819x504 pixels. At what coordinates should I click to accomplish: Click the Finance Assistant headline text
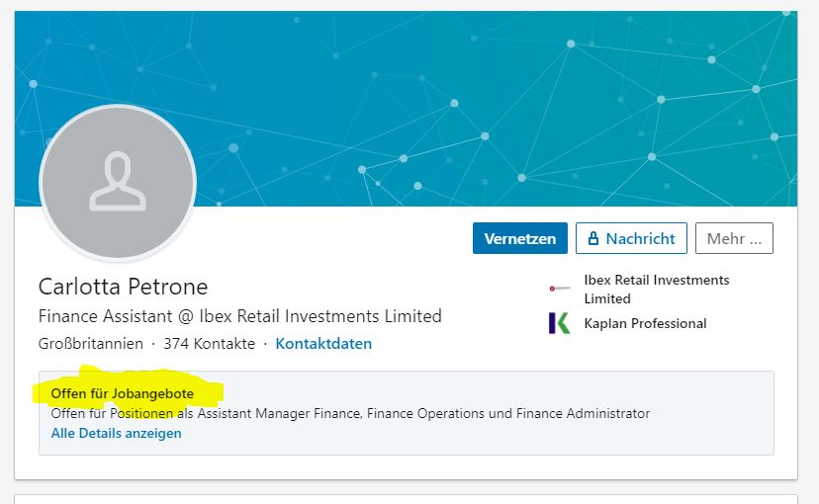pyautogui.click(x=239, y=316)
